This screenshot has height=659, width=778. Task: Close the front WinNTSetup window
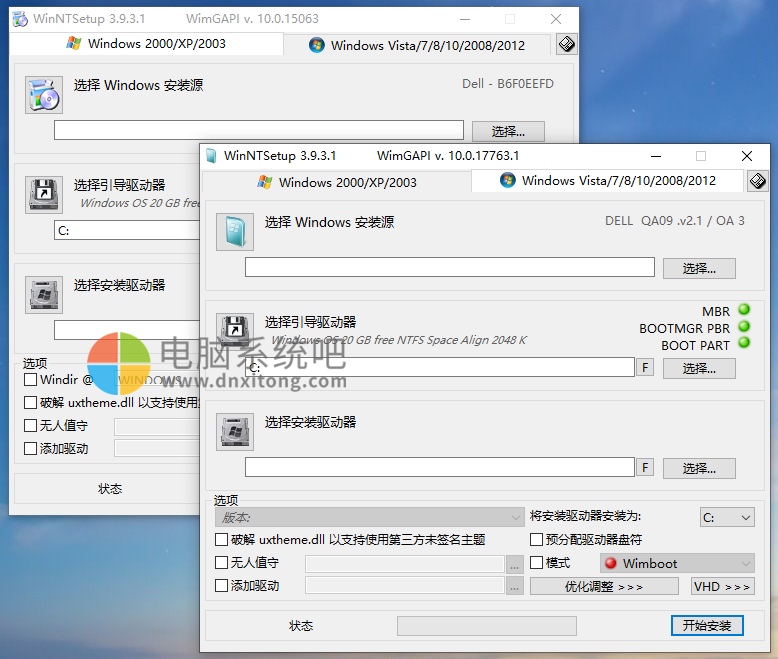click(x=746, y=156)
